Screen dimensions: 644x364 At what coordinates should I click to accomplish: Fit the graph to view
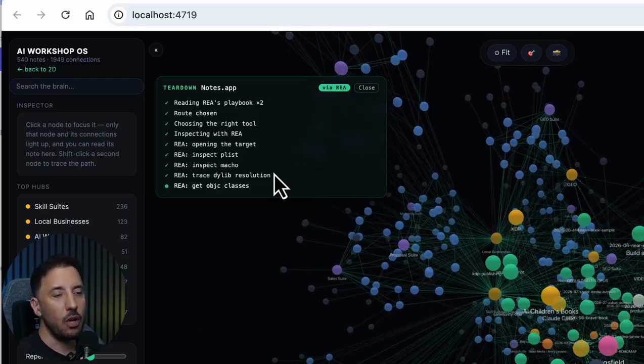click(x=502, y=53)
